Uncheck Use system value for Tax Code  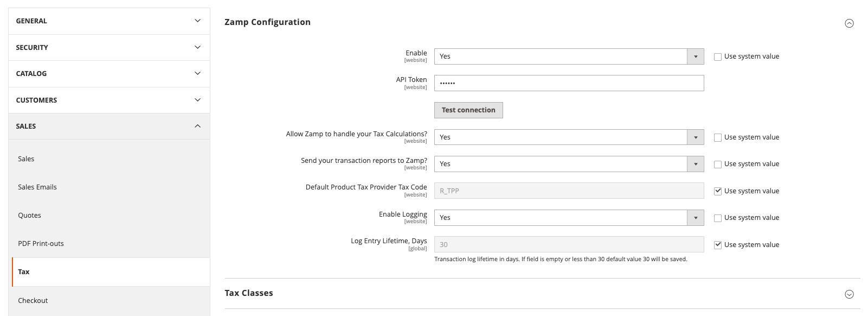pos(718,191)
